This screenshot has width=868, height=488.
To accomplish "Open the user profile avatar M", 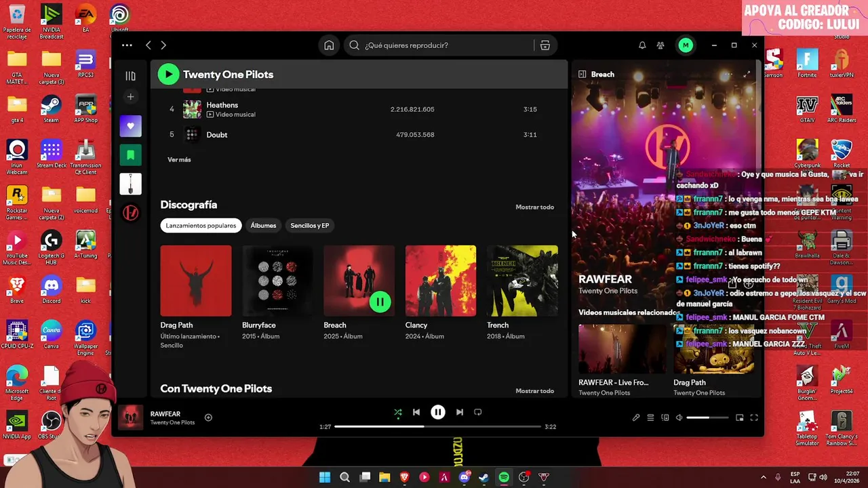I will (686, 45).
